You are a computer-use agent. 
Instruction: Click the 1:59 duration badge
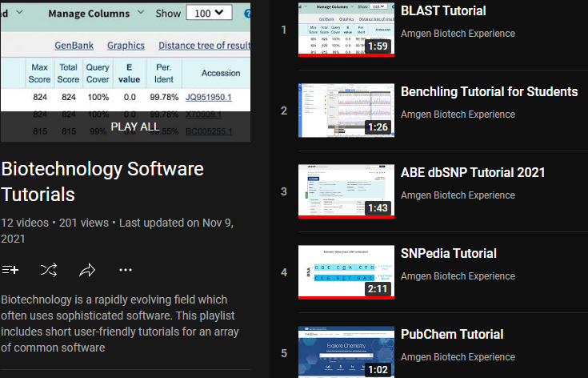pyautogui.click(x=378, y=46)
